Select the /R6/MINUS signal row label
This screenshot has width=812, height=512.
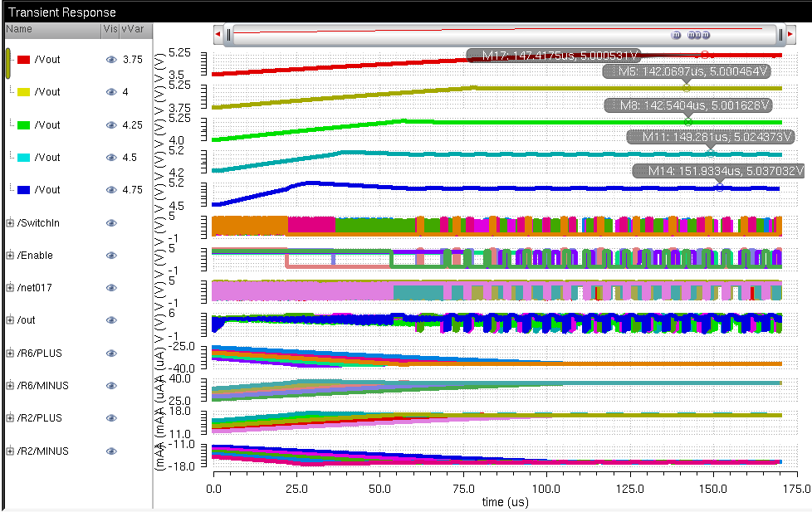42,385
